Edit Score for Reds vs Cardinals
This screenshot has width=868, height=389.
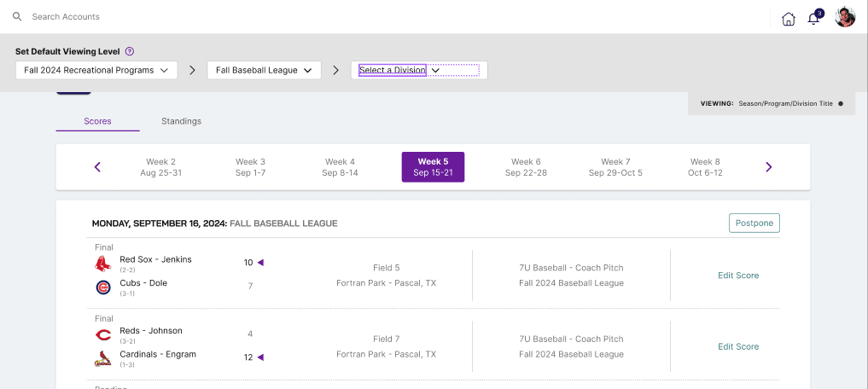click(738, 346)
